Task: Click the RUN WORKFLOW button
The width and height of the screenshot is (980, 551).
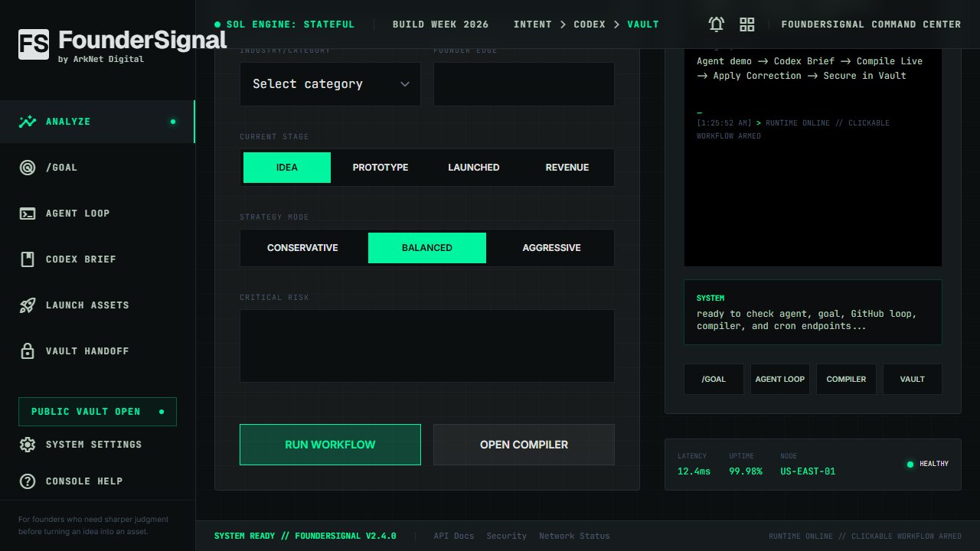Action: pyautogui.click(x=330, y=445)
